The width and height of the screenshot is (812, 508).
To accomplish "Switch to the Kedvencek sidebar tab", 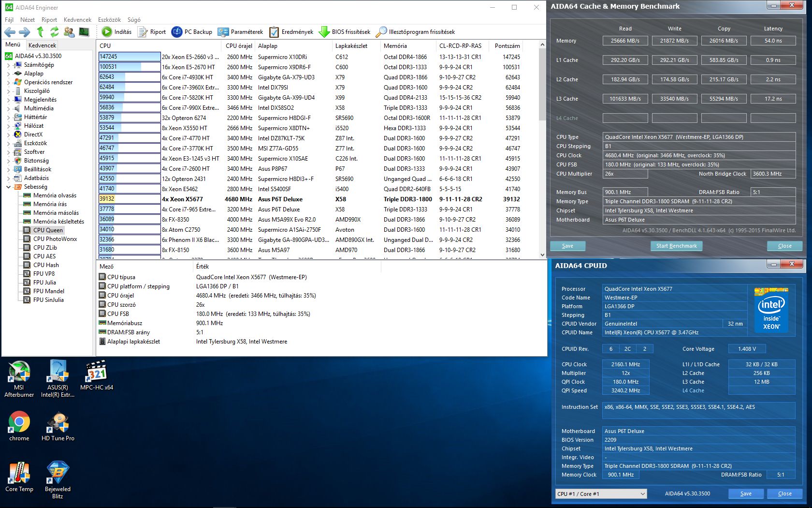I will coord(43,45).
